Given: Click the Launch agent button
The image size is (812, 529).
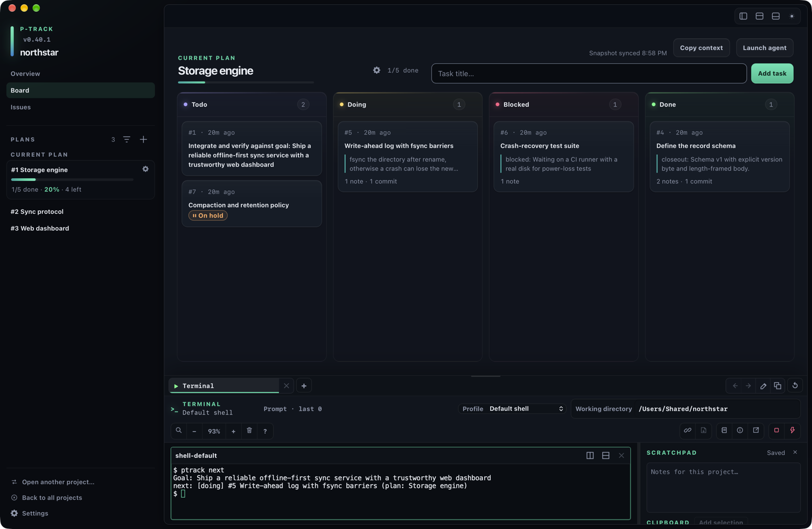Looking at the screenshot, I should 764,48.
